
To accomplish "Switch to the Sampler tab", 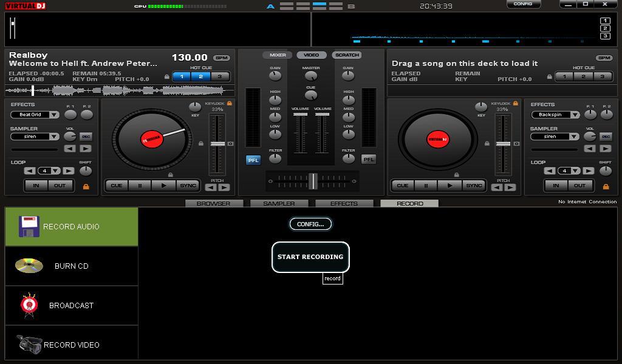I will [x=279, y=203].
